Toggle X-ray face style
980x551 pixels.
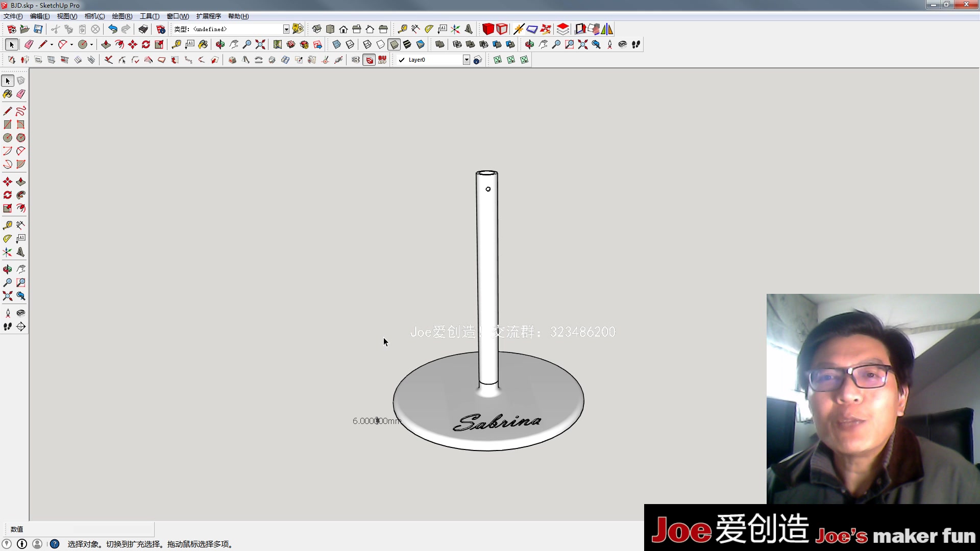(336, 44)
